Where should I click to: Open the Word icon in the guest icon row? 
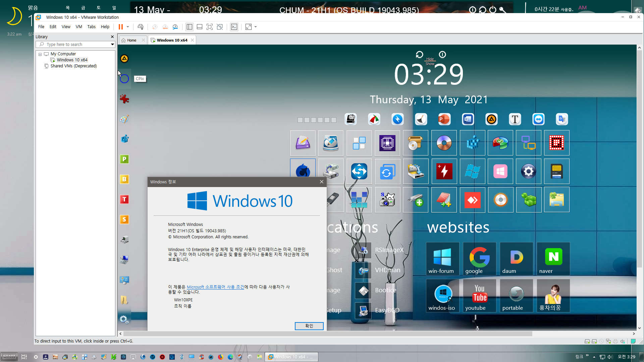coord(468,119)
